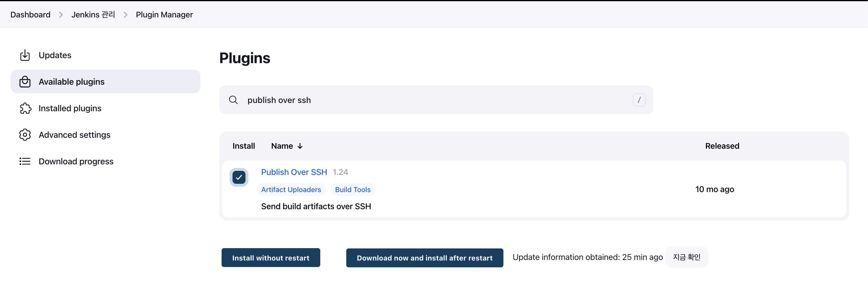Filter by Build Tools tag
The width and height of the screenshot is (868, 298).
coord(352,190)
